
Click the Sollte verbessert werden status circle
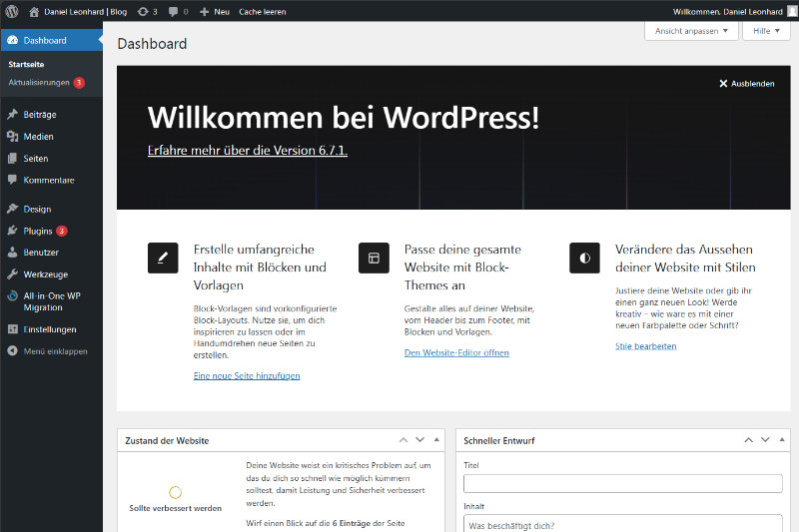pyautogui.click(x=176, y=492)
